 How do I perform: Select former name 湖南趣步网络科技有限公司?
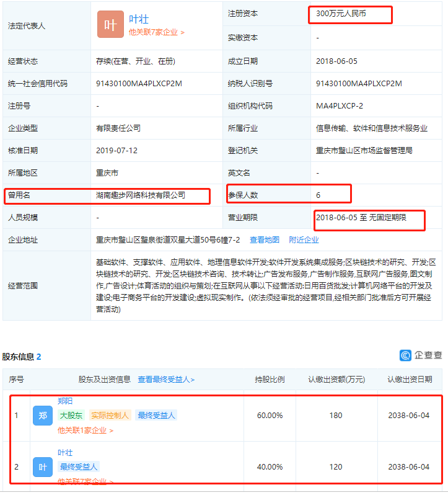(140, 195)
